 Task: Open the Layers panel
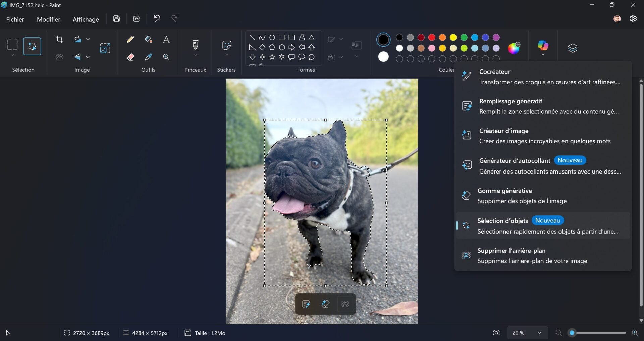573,48
